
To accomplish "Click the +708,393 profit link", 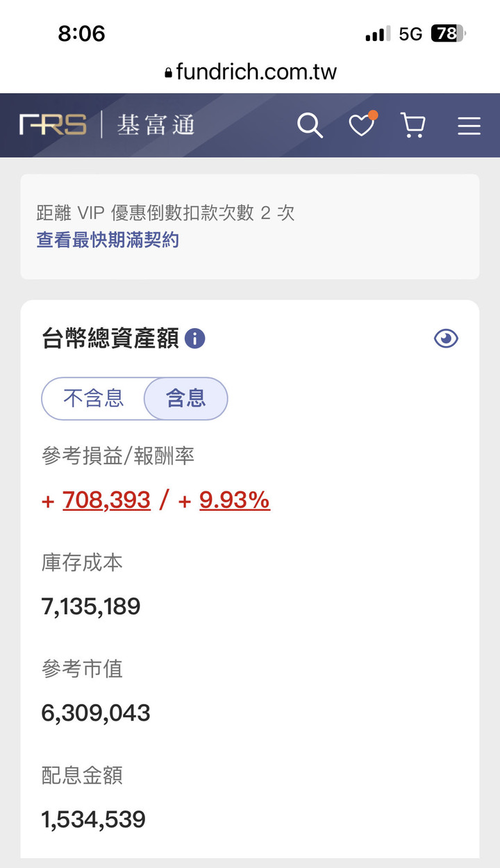I will click(106, 500).
